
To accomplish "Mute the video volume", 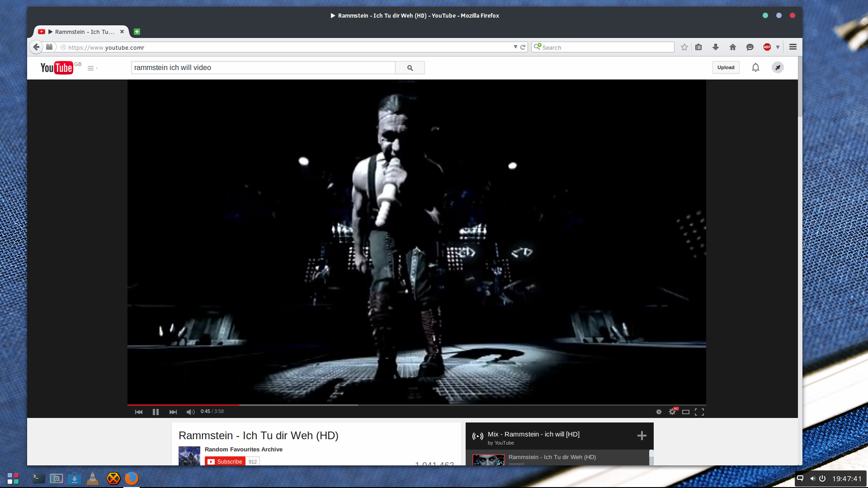I will tap(190, 412).
